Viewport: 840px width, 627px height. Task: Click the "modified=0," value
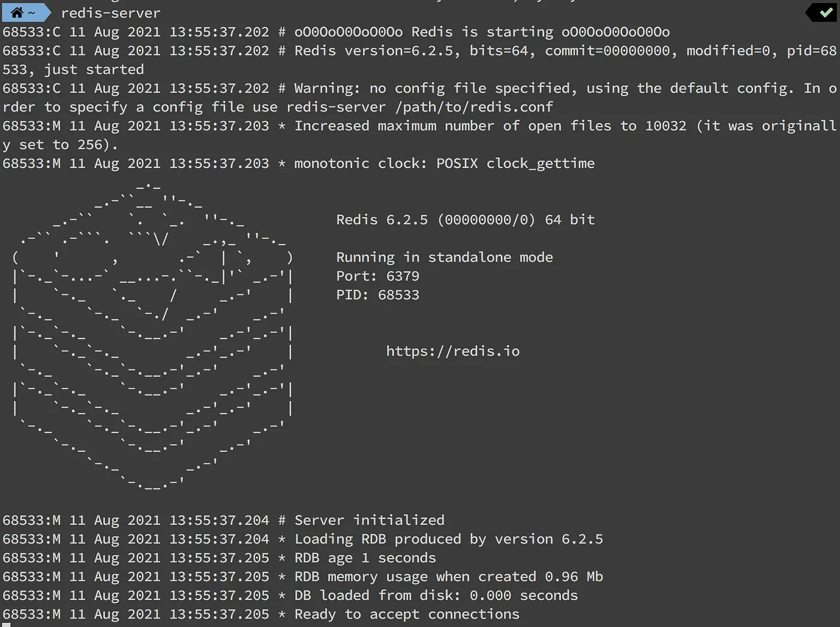(733, 51)
